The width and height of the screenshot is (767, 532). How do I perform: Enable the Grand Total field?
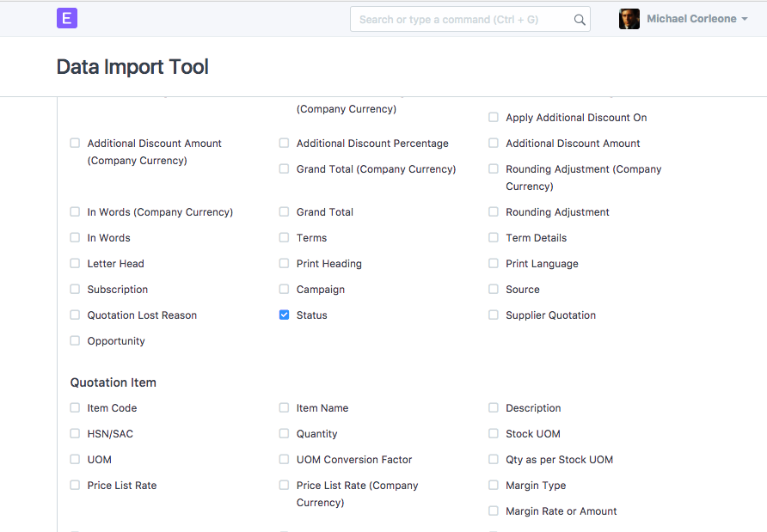pos(284,211)
